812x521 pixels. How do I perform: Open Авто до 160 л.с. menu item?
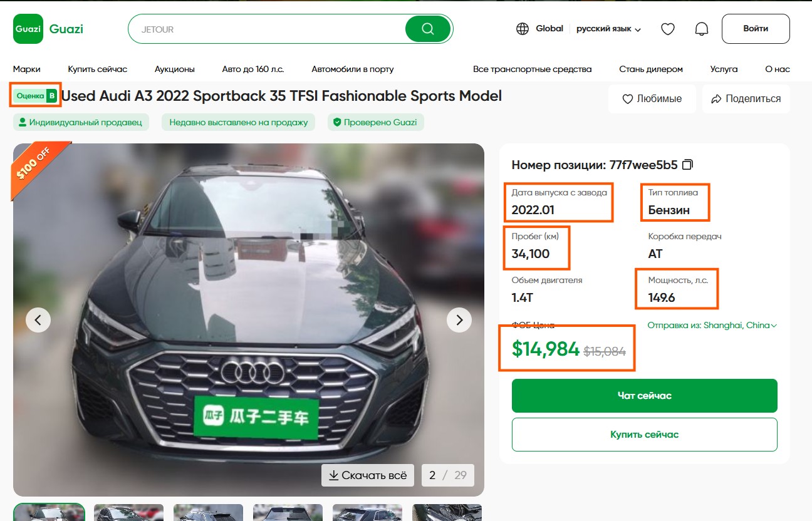tap(253, 69)
